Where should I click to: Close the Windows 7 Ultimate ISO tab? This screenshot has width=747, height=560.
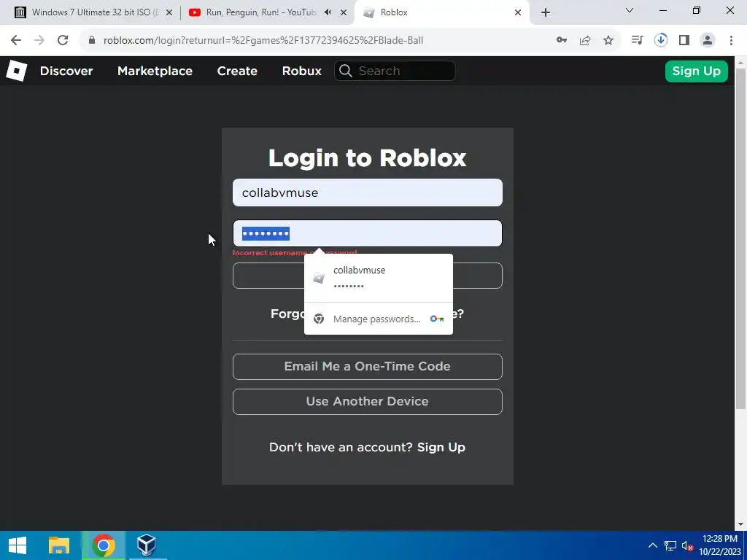pos(169,12)
